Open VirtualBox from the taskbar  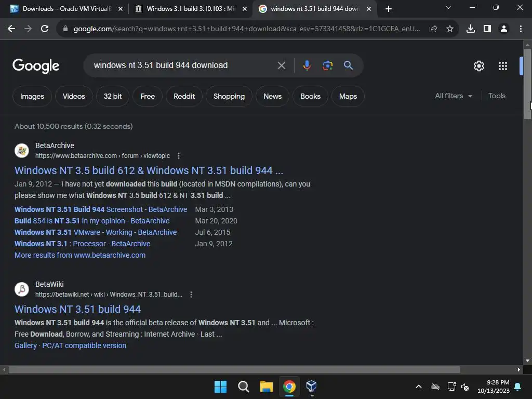pyautogui.click(x=312, y=387)
